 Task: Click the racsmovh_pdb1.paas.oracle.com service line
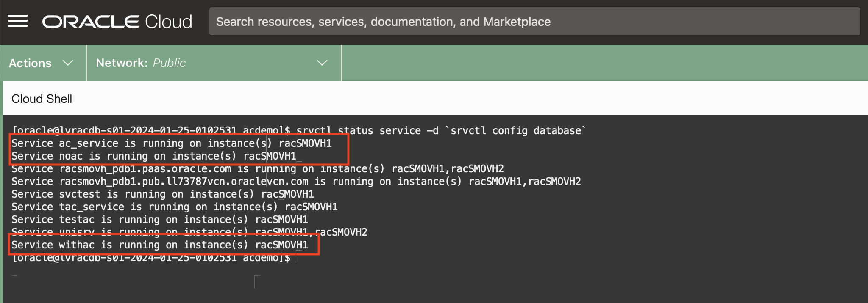257,169
